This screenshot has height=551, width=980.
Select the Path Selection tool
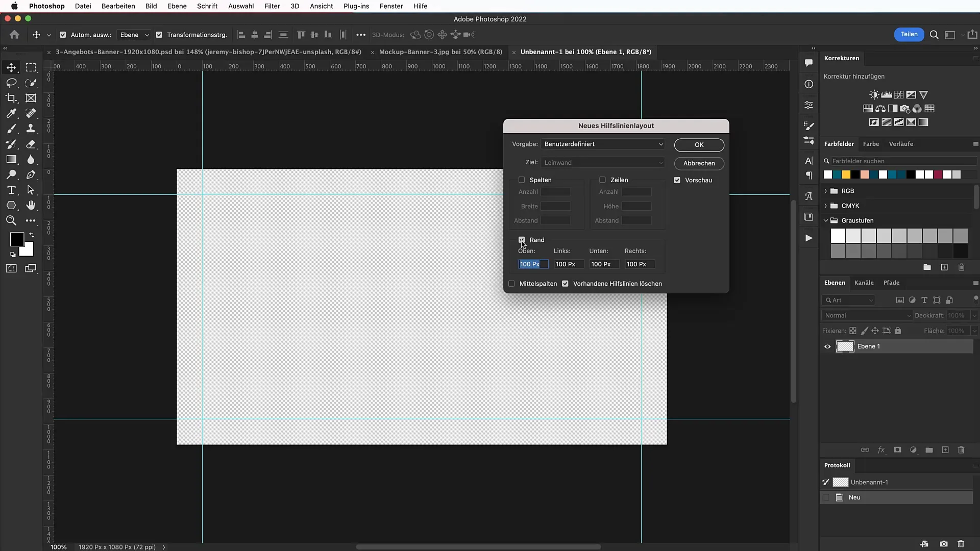31,190
